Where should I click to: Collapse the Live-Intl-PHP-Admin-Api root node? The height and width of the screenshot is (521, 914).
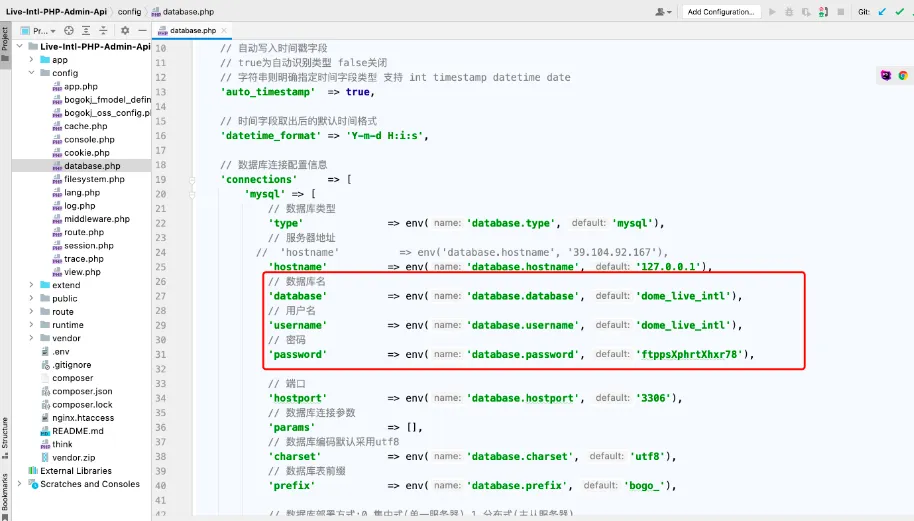(20, 46)
